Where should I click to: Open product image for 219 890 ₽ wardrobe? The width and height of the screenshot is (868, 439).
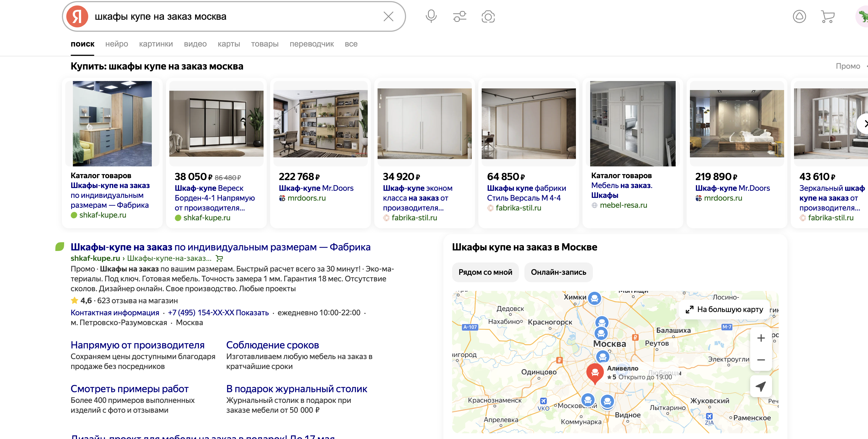pyautogui.click(x=737, y=123)
